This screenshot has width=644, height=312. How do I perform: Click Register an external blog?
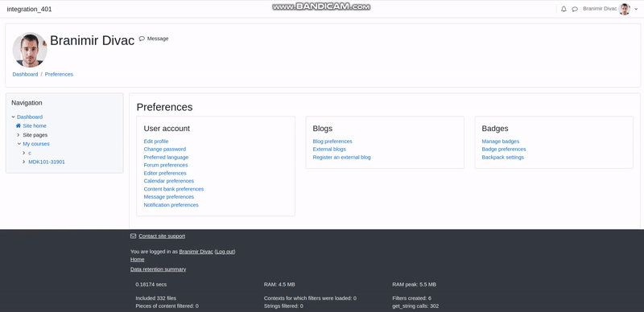tap(341, 158)
